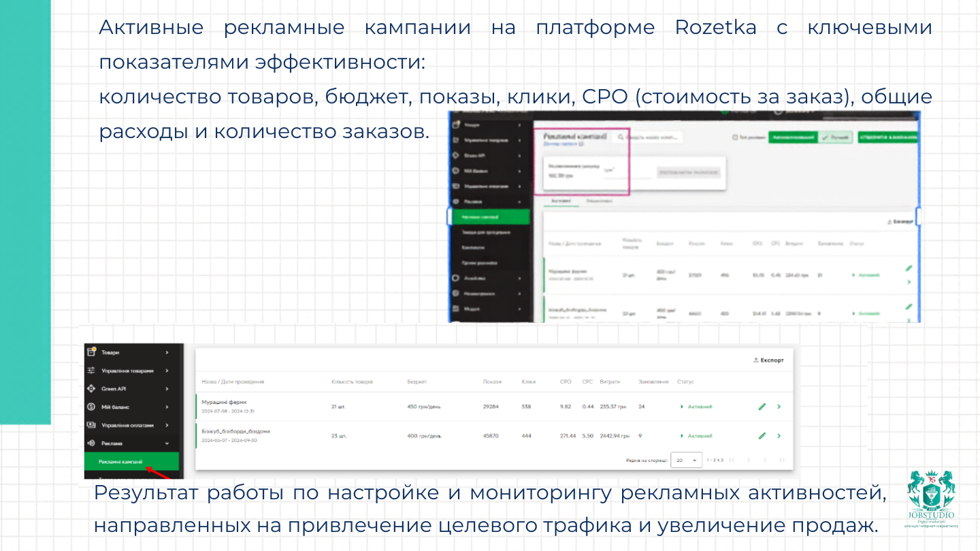Click the campaign search input field
Image resolution: width=980 pixels, height=551 pixels.
point(650,137)
